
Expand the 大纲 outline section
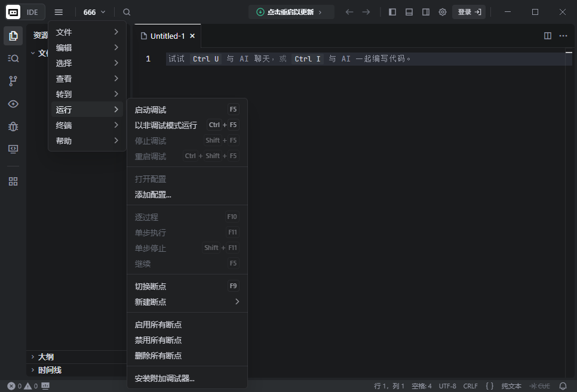coord(76,357)
